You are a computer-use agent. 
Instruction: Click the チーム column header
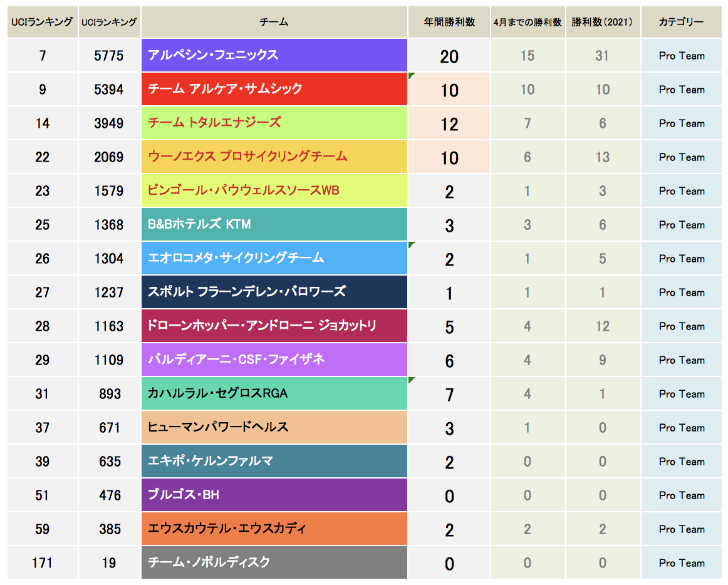(274, 22)
